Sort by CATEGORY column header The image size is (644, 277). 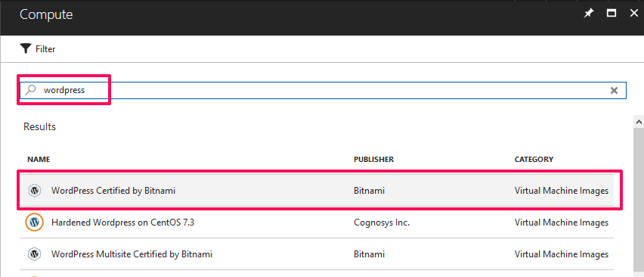(x=534, y=159)
